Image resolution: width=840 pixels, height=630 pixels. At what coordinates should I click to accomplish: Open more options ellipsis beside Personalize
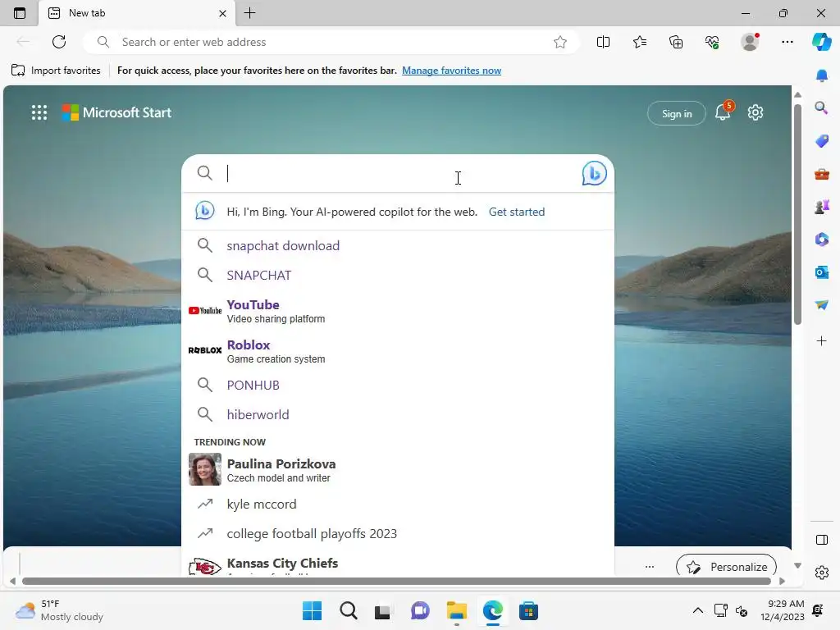pos(650,567)
